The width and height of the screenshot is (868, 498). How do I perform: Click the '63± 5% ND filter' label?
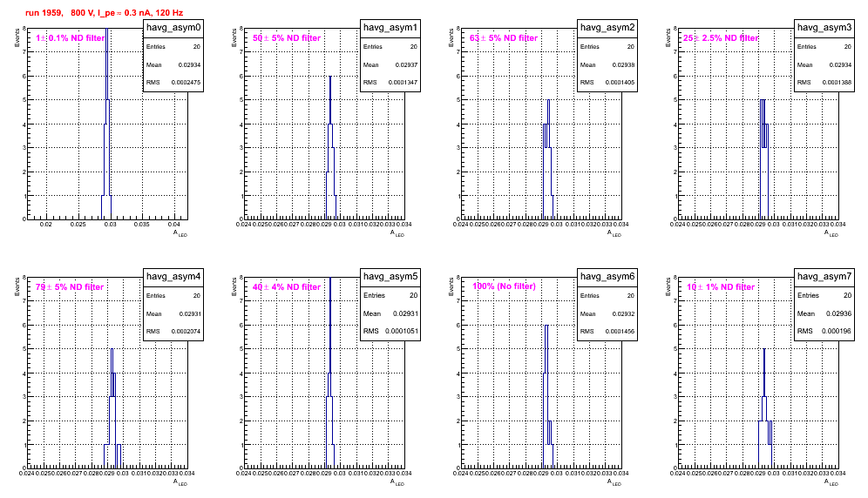[x=504, y=38]
